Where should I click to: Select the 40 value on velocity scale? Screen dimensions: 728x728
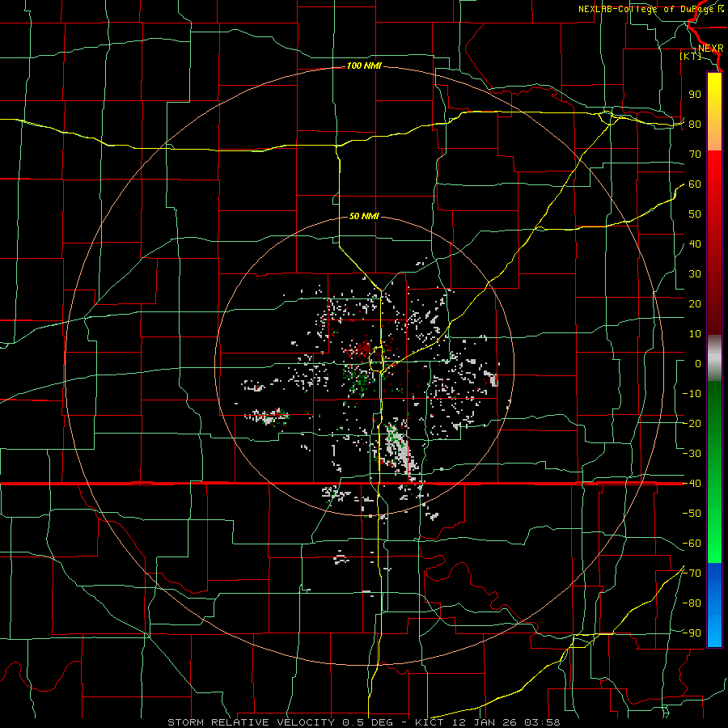pos(695,244)
